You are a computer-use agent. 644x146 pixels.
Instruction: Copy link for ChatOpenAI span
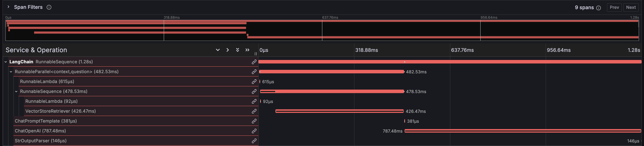tap(254, 131)
